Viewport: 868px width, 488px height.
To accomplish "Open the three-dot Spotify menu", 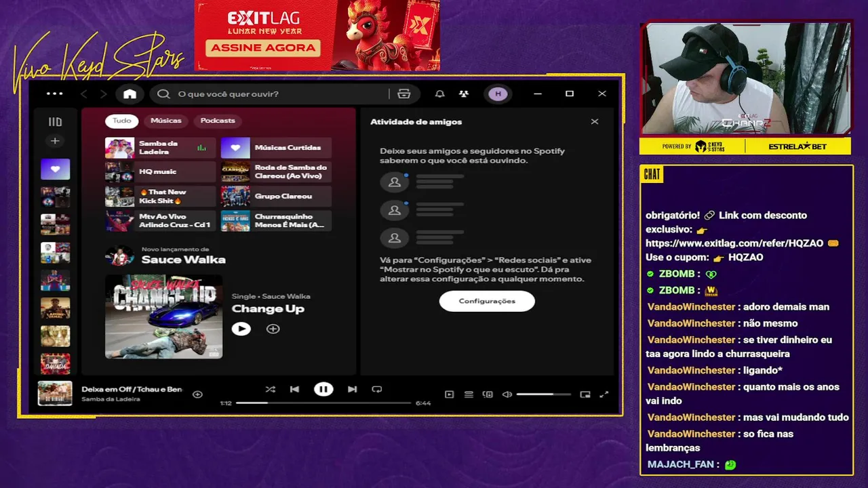I will [x=54, y=94].
